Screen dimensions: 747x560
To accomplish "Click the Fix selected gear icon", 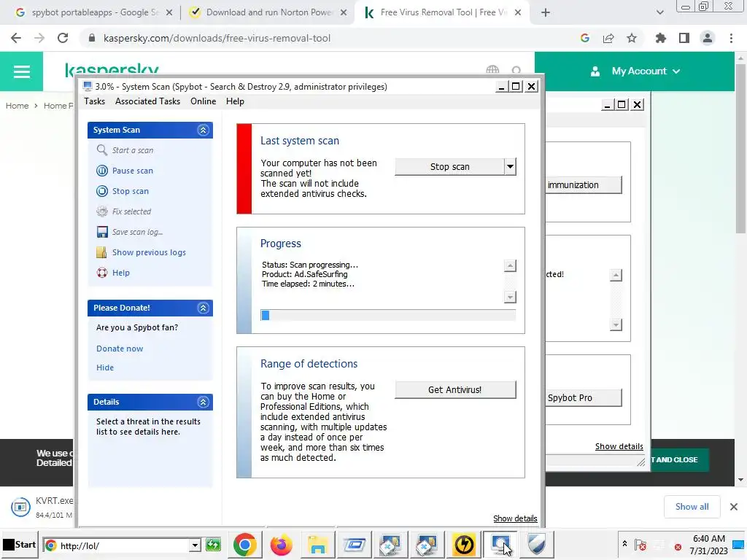I will point(102,211).
